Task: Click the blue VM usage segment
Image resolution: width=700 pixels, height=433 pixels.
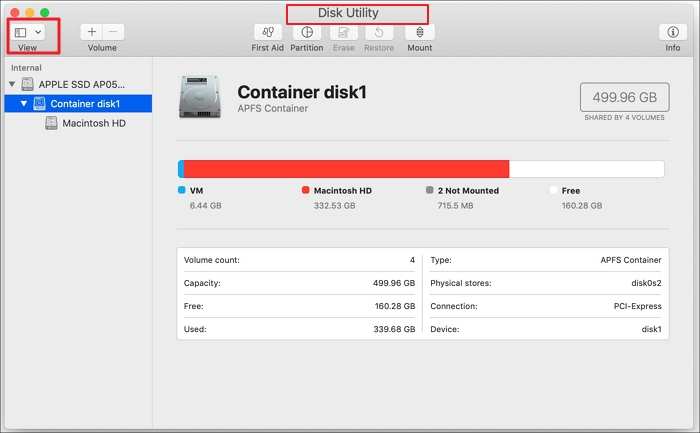Action: click(x=181, y=169)
